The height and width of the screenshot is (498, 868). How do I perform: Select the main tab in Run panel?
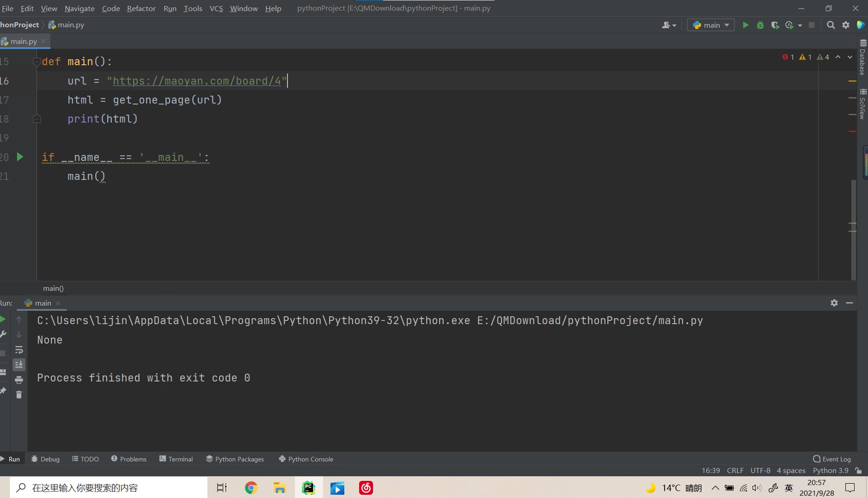(x=42, y=303)
